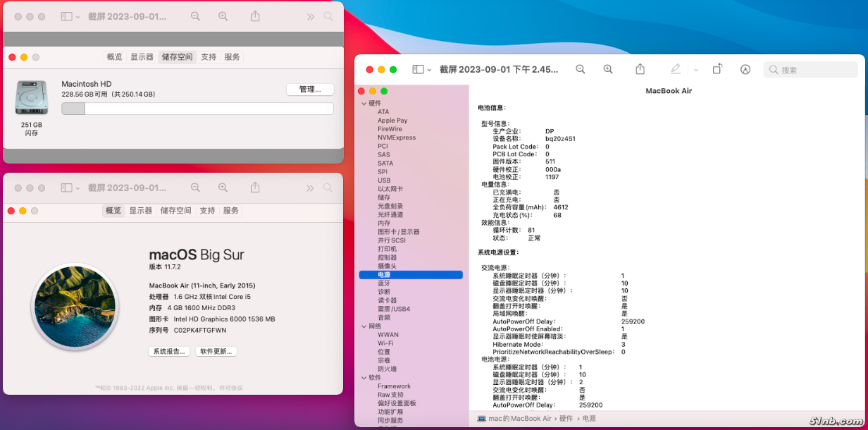Collapse the 硬件 tree section in the sidebar

coord(364,103)
